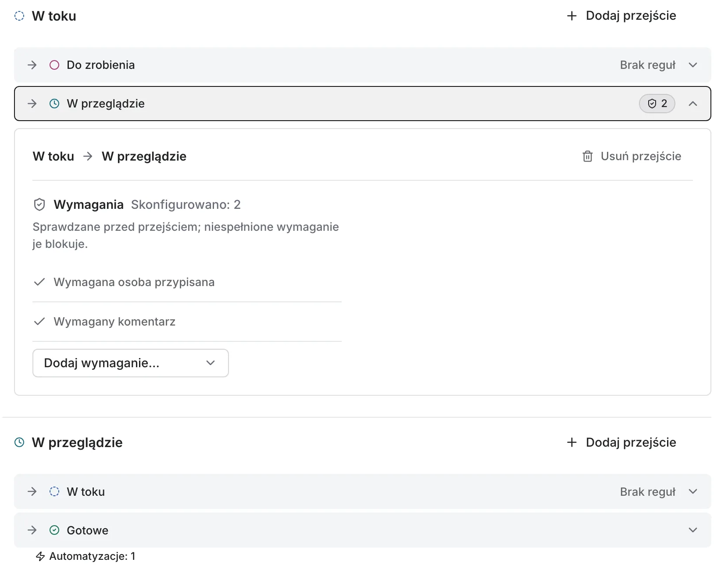Click the plus icon in the W przeglądzie section header
This screenshot has height=573, width=728.
tap(571, 442)
